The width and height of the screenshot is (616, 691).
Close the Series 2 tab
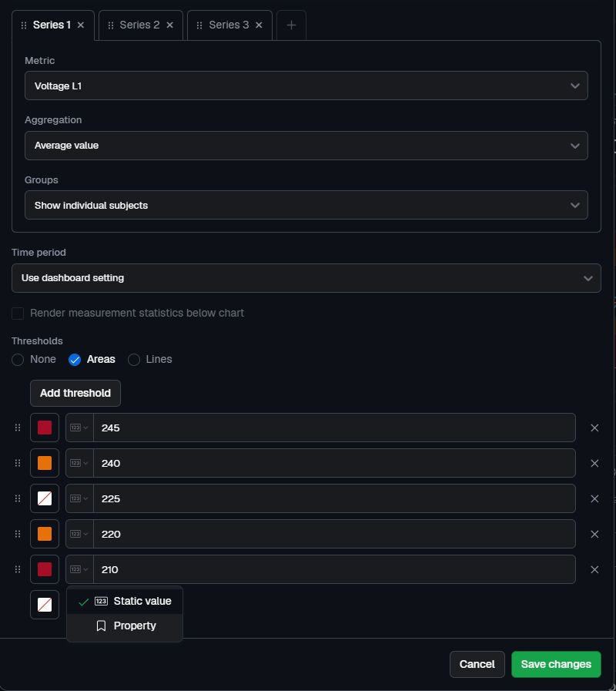tap(169, 25)
